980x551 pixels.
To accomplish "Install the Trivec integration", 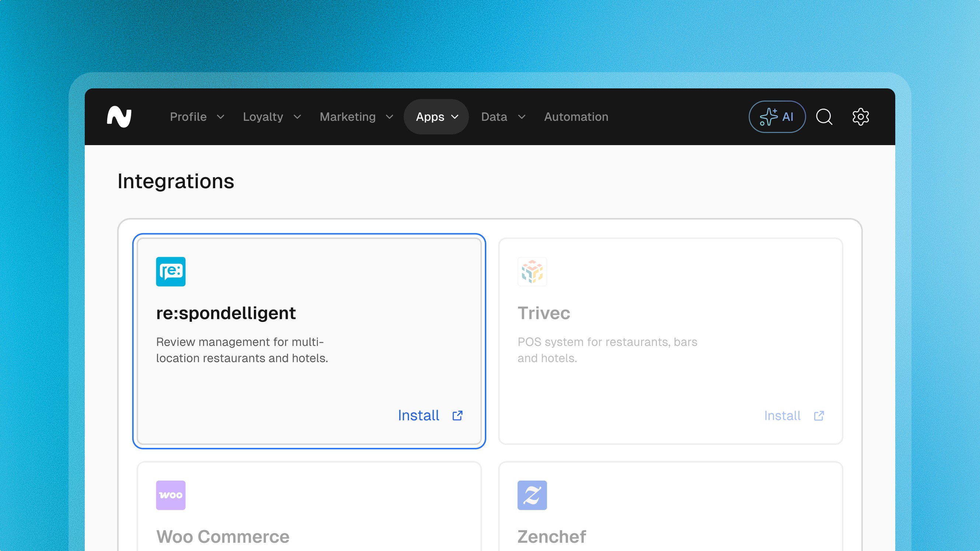I will click(782, 415).
